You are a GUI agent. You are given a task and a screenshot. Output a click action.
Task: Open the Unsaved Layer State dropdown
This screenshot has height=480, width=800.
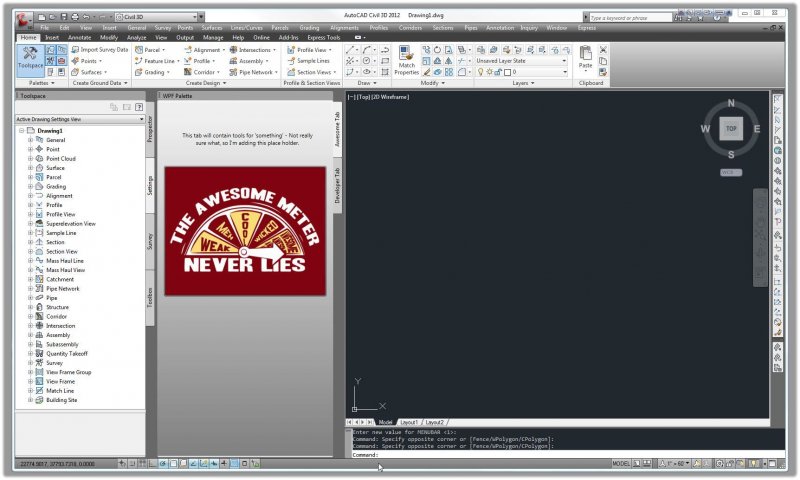521,61
